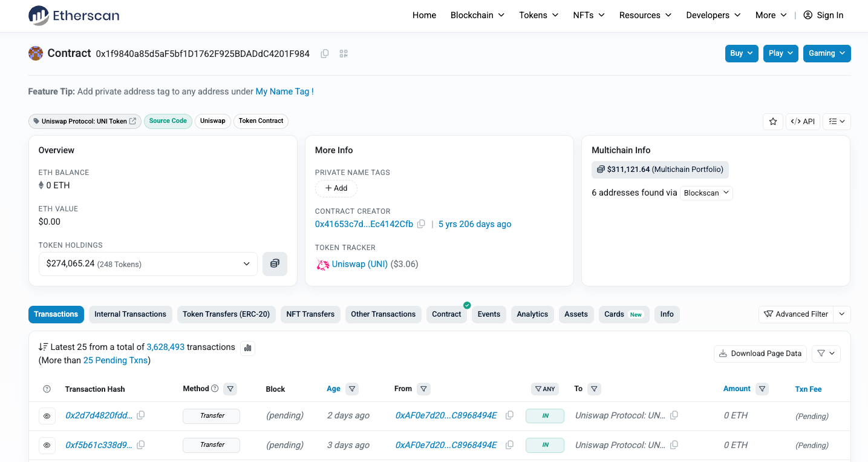
Task: Open the Cards New tab
Action: 624,314
